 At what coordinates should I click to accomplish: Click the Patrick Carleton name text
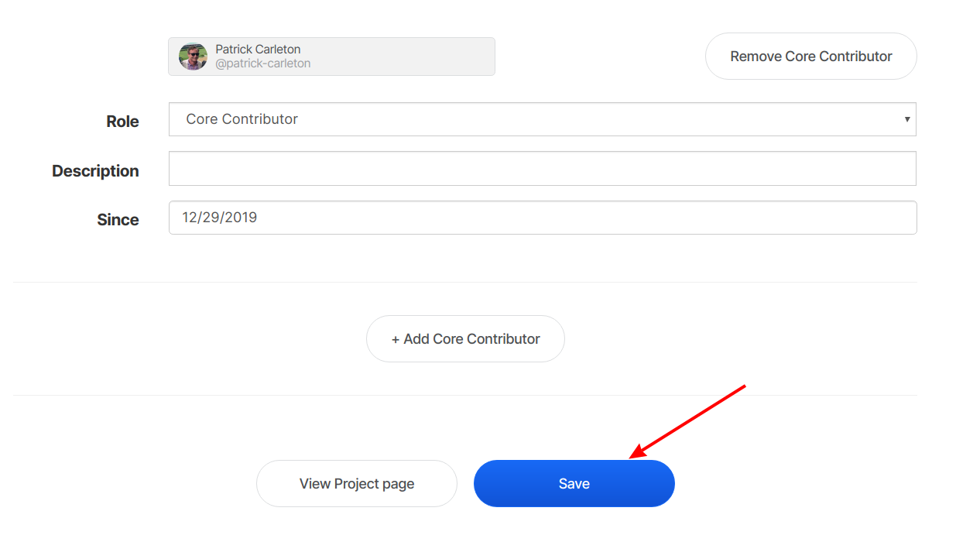point(258,50)
